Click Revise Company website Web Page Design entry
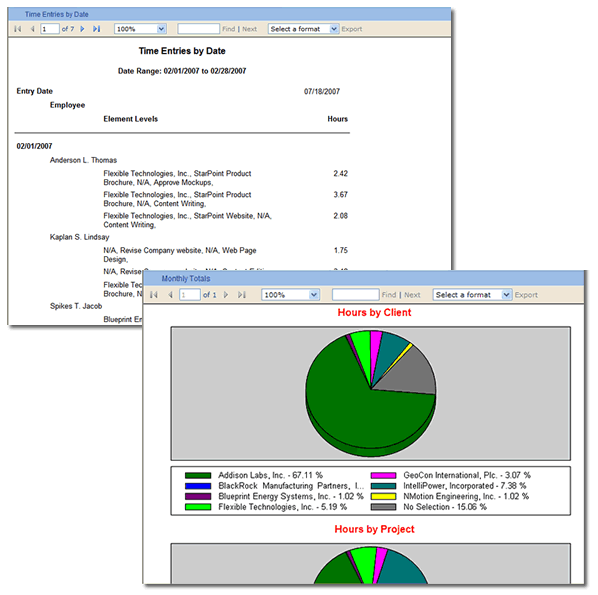 180,255
